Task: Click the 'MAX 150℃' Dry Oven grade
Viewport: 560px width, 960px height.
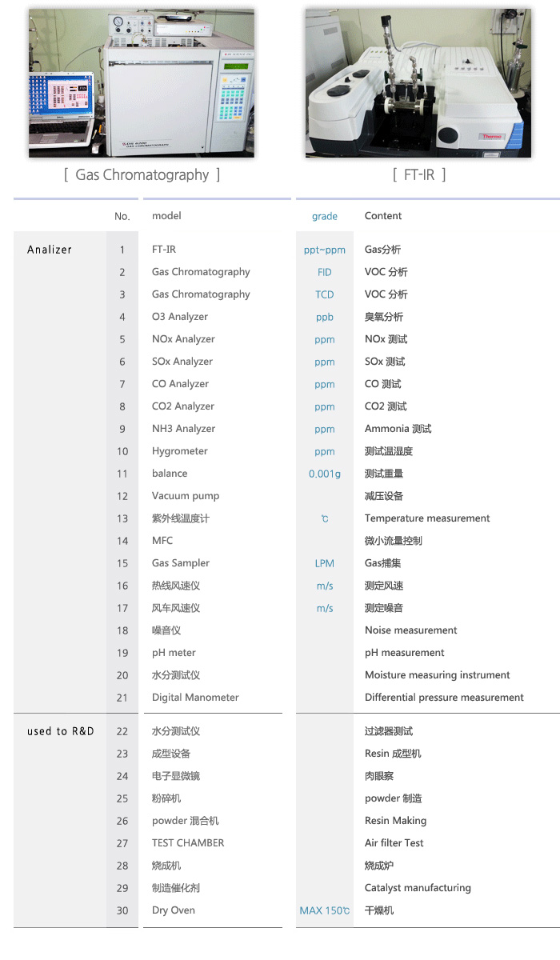Action: tap(324, 910)
